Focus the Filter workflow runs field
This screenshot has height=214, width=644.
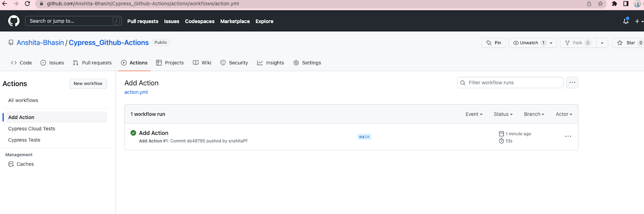(x=510, y=82)
